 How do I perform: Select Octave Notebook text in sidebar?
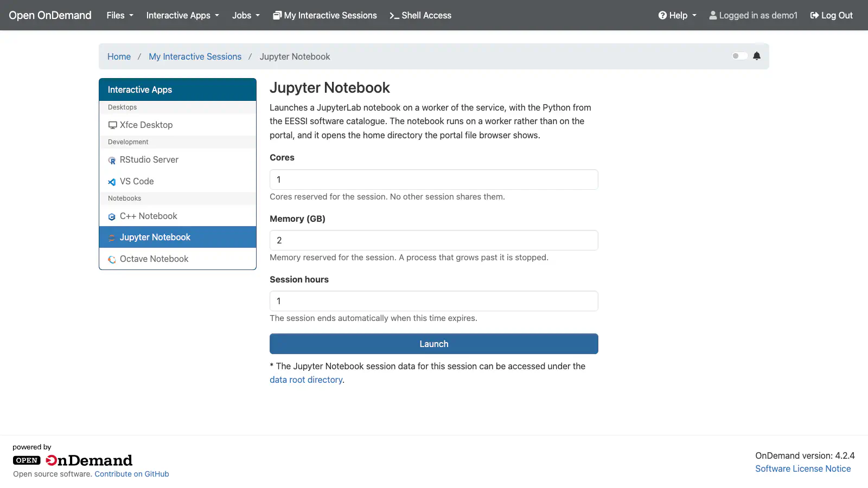(154, 259)
